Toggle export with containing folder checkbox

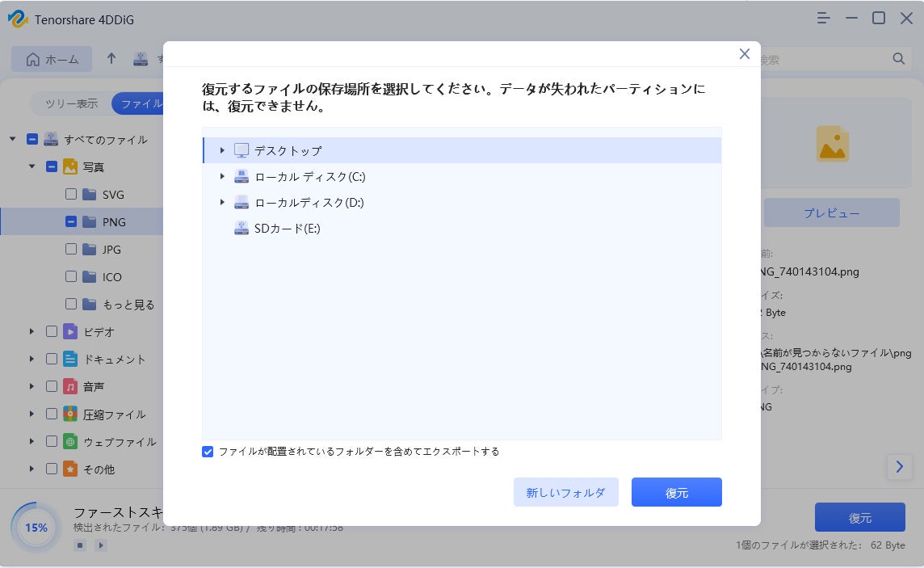click(x=208, y=452)
